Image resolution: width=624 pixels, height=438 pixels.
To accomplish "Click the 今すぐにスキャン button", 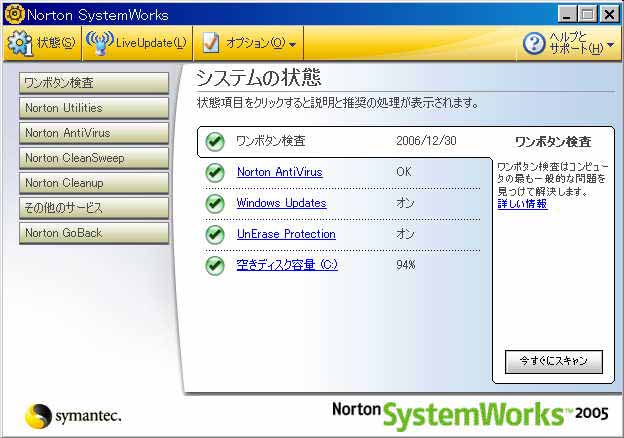I will (x=554, y=361).
